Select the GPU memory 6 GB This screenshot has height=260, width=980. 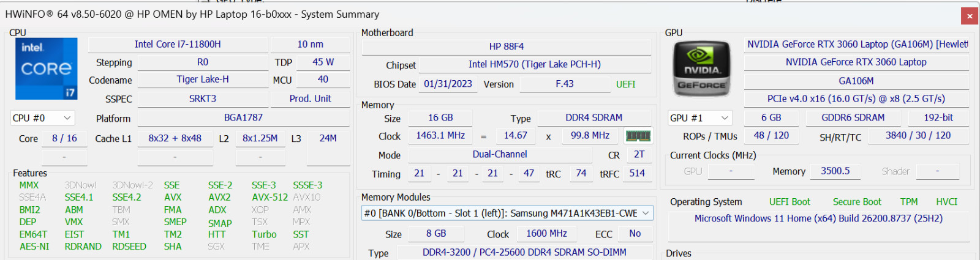(771, 117)
